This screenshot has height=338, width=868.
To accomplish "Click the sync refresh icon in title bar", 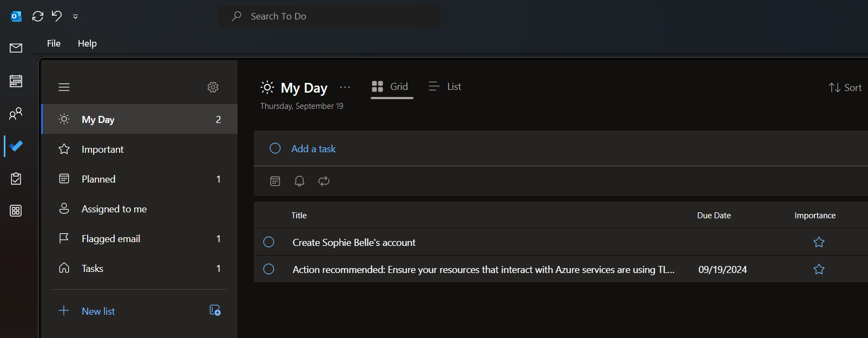I will tap(38, 16).
